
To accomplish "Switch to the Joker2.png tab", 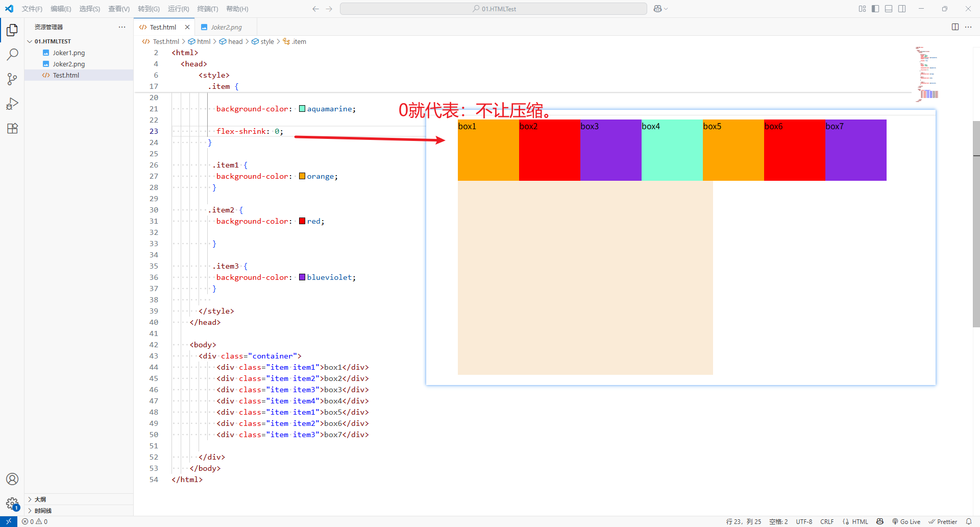I will click(x=226, y=27).
